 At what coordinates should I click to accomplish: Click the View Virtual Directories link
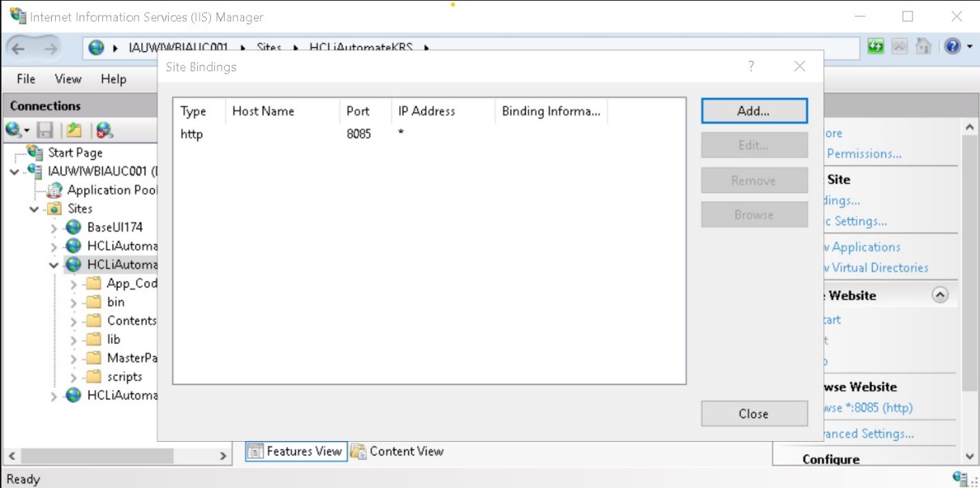pyautogui.click(x=876, y=268)
